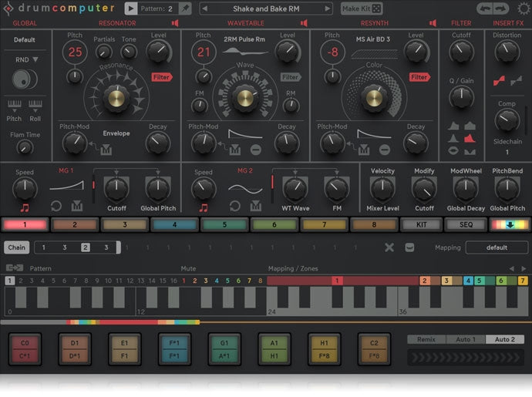Select the oval notch filter type icon
Screen dimensions: 532x397
(x=453, y=150)
